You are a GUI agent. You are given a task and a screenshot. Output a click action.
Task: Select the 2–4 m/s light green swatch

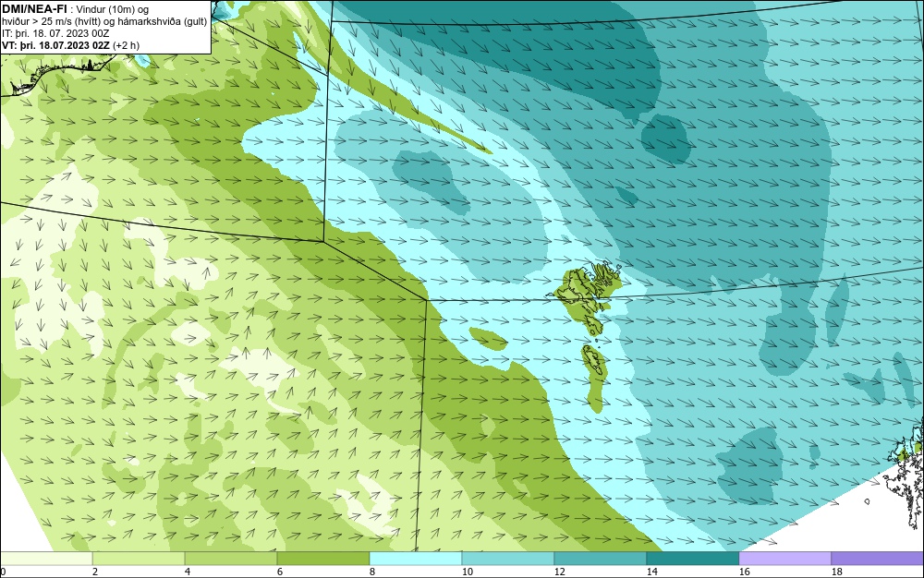(x=139, y=558)
